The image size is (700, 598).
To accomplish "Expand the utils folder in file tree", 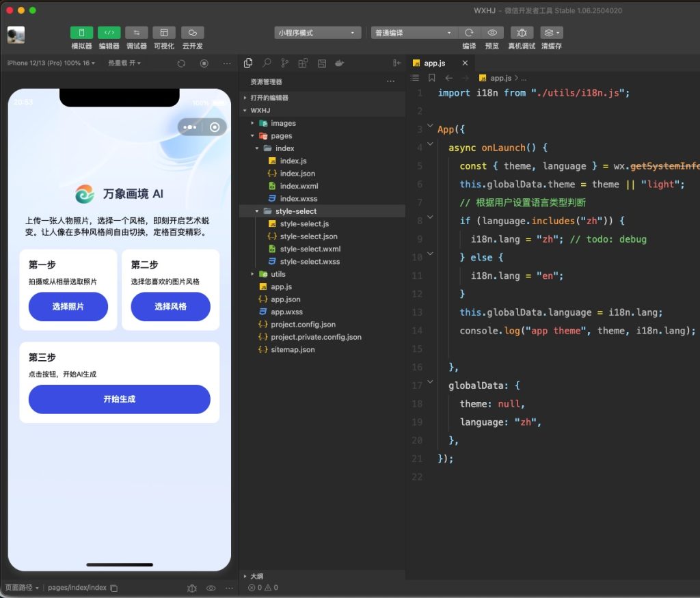I will tap(278, 274).
